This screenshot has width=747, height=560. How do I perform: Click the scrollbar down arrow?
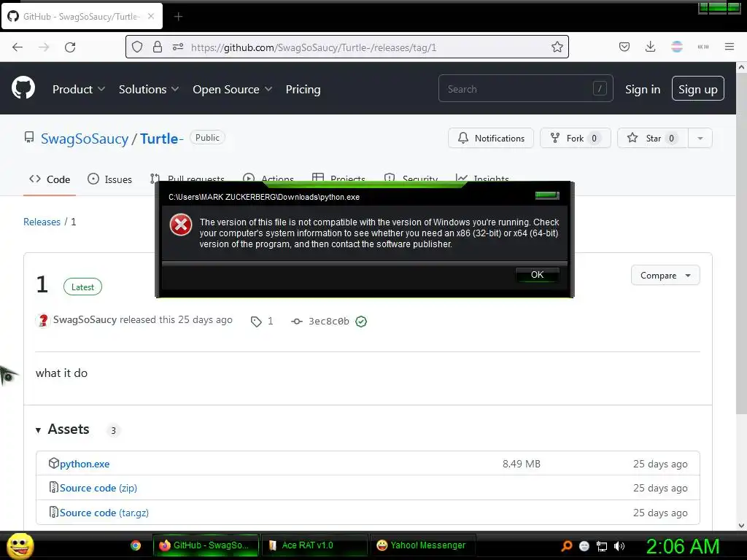click(741, 526)
